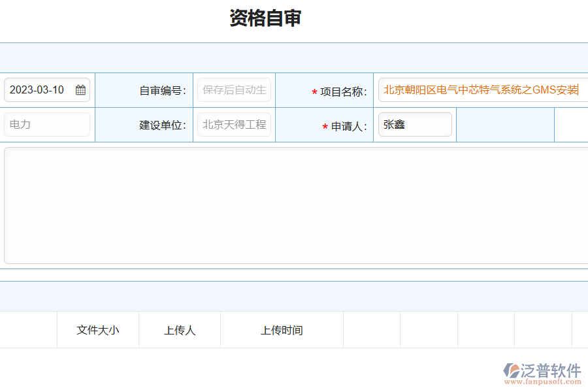The height and width of the screenshot is (392, 588).
Task: Select the 上传人 column header
Action: 179,330
